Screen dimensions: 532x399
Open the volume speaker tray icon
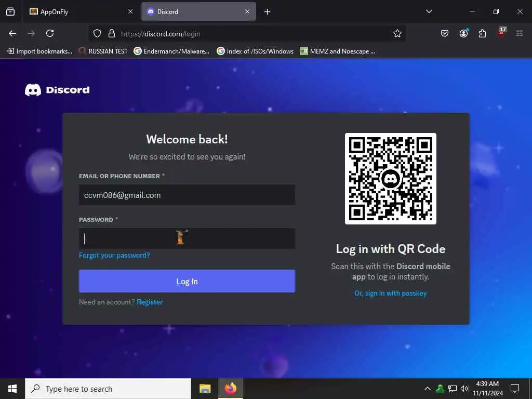pos(464,389)
